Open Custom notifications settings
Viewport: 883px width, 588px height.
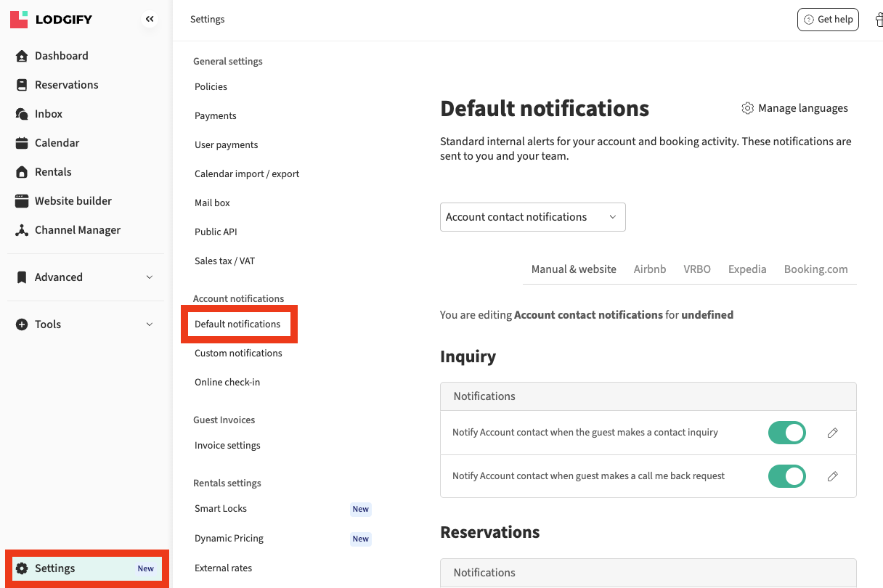click(238, 353)
